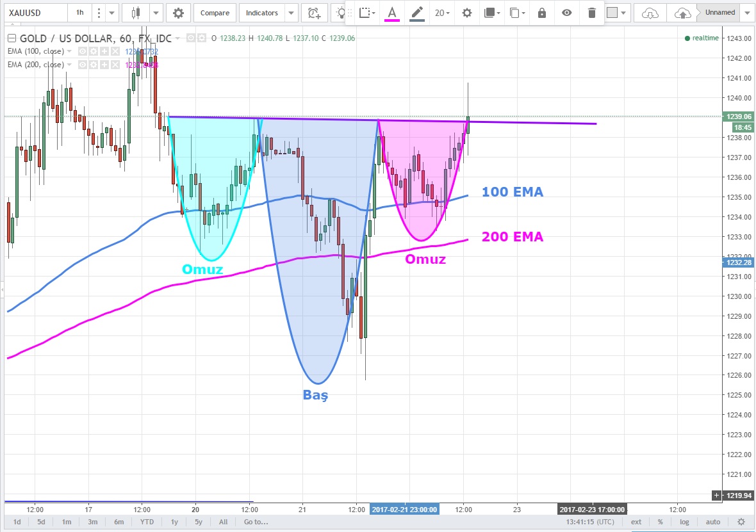
Task: Click the load chart layout cloud icon
Action: 650,13
